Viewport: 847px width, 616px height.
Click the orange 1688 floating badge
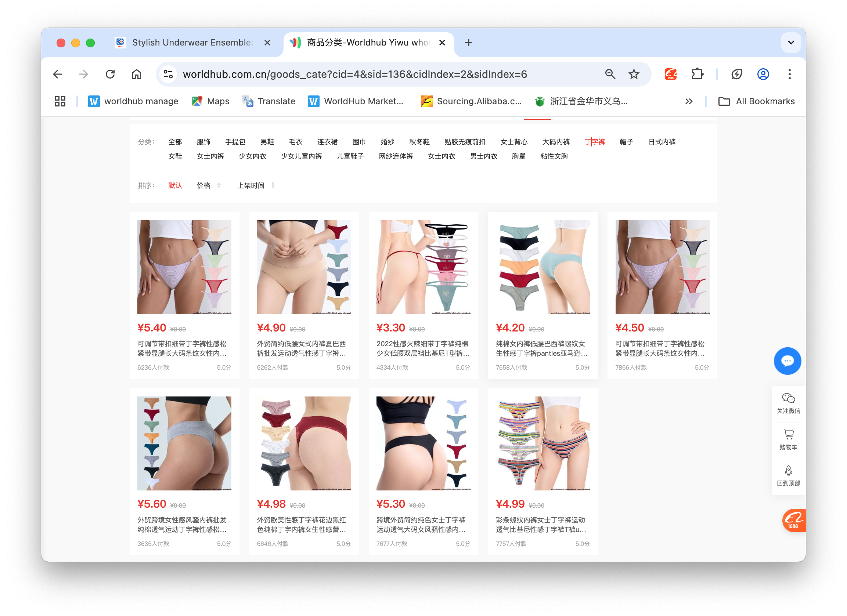pos(793,520)
